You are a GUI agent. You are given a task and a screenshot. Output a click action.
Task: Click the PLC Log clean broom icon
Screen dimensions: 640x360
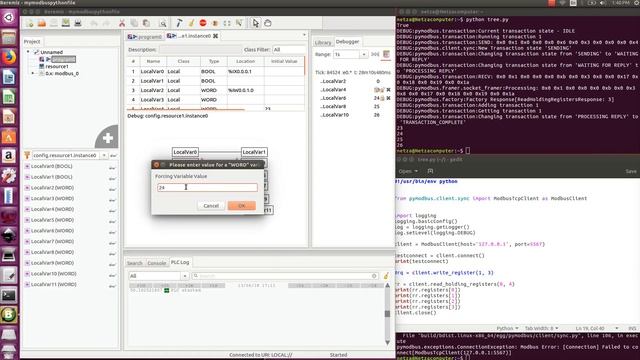pyautogui.click(x=386, y=276)
